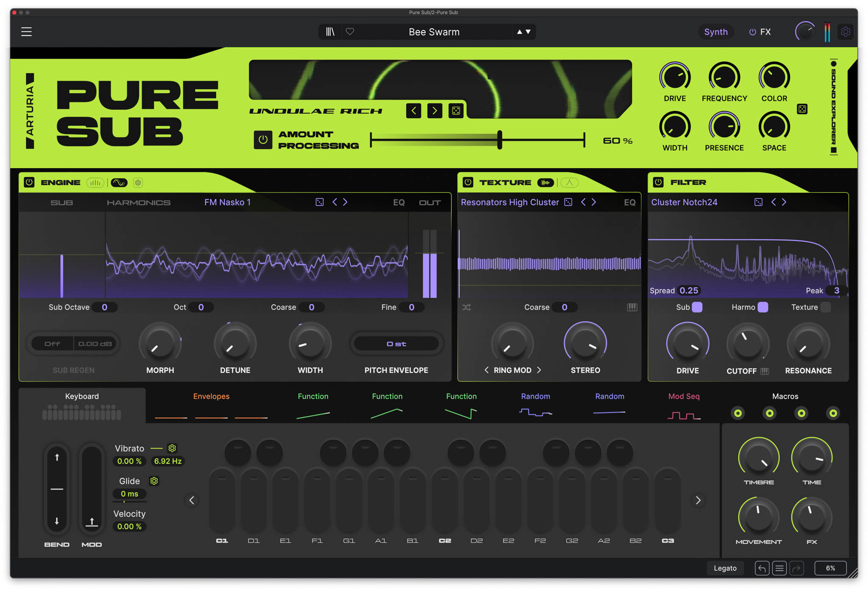The height and width of the screenshot is (590, 868).
Task: Redo the last edit
Action: click(x=796, y=568)
